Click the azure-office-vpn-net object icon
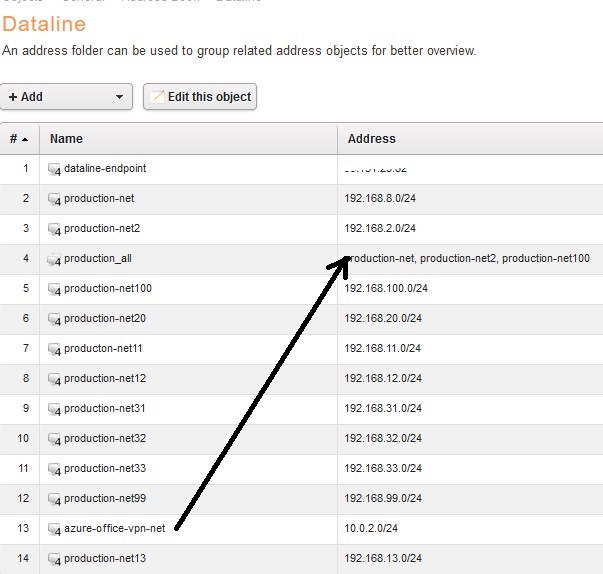The height and width of the screenshot is (574, 603). [x=55, y=529]
